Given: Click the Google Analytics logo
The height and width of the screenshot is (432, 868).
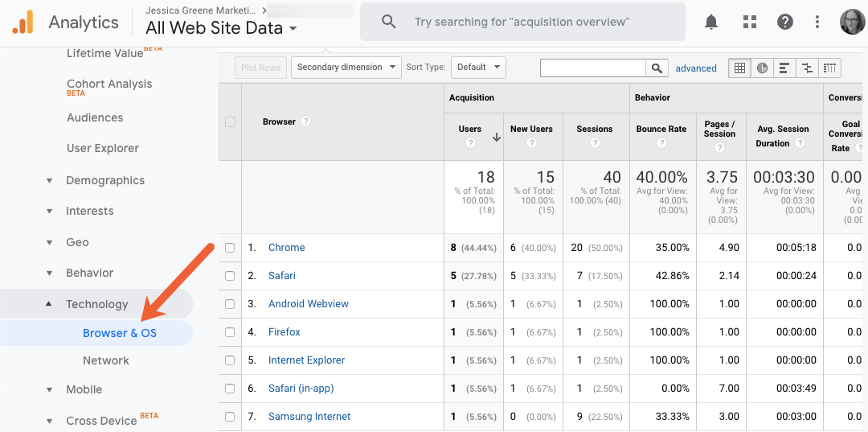Looking at the screenshot, I should tap(23, 23).
